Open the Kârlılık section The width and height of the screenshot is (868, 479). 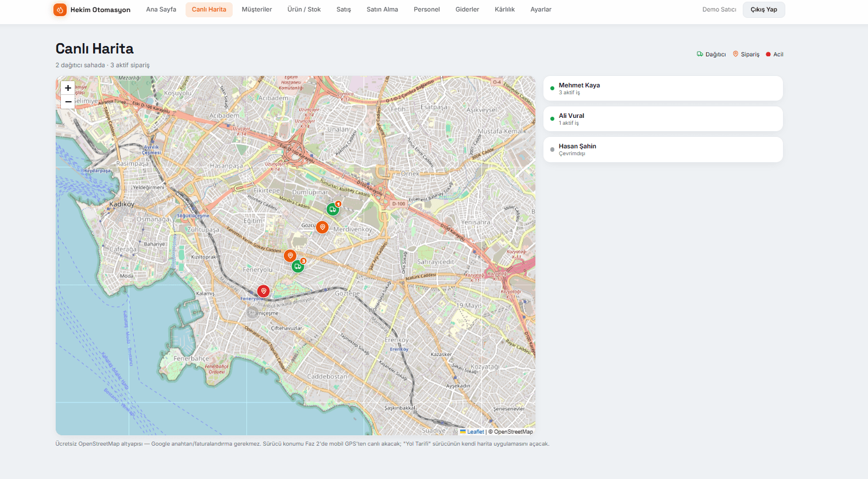pos(504,10)
